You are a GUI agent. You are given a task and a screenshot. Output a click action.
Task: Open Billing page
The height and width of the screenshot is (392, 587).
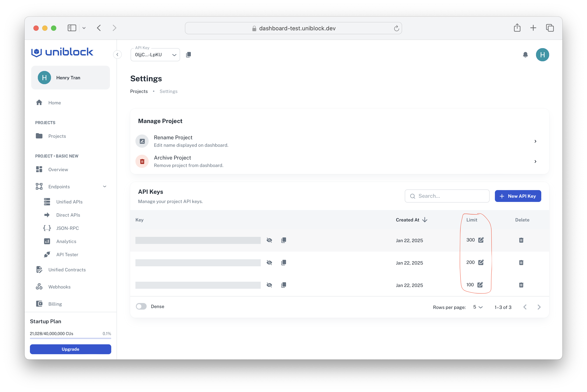point(71,304)
